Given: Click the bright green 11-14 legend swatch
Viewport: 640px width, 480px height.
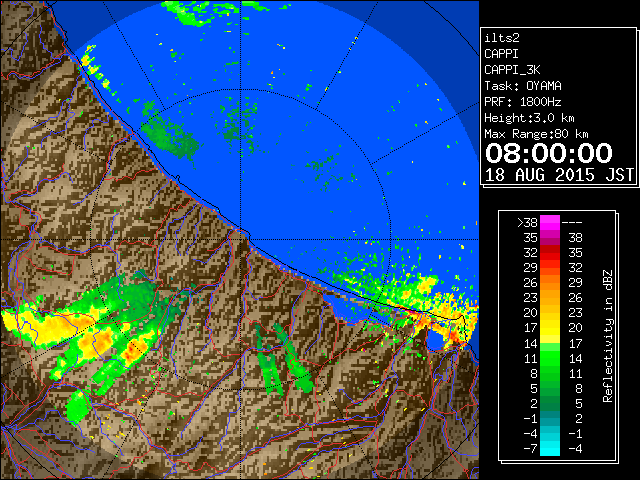Looking at the screenshot, I should tap(550, 358).
